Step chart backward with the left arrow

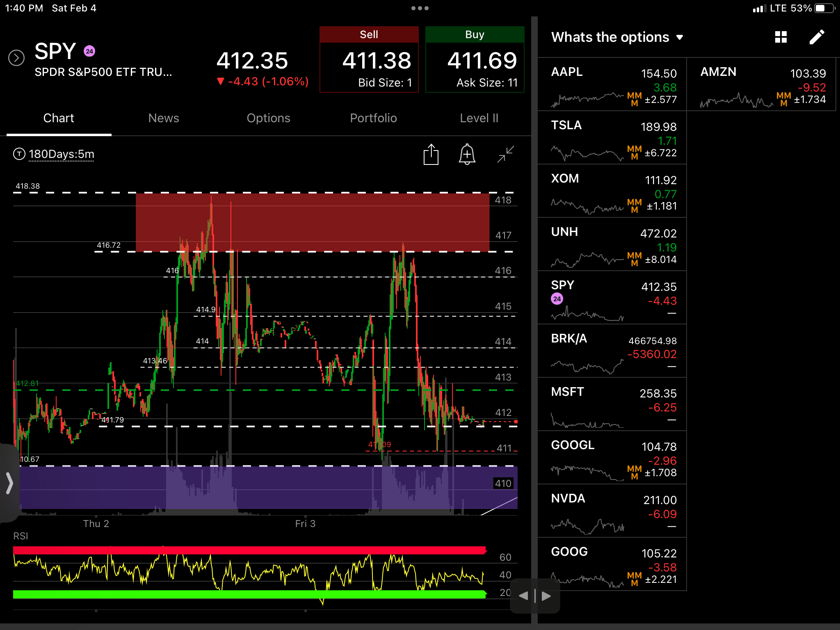(x=523, y=596)
